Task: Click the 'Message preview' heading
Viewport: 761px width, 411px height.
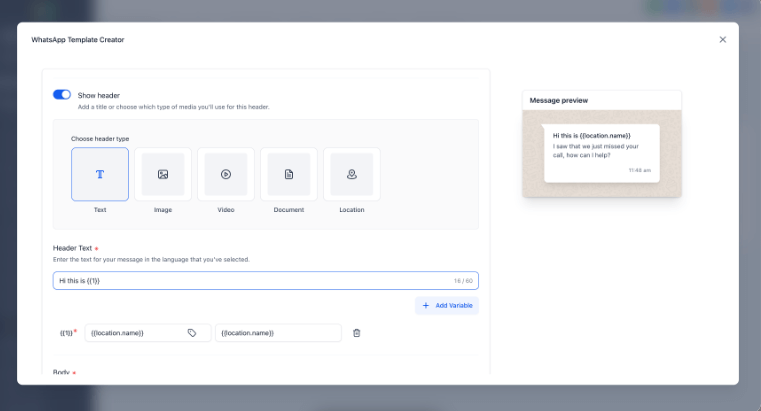Action: pyautogui.click(x=559, y=100)
